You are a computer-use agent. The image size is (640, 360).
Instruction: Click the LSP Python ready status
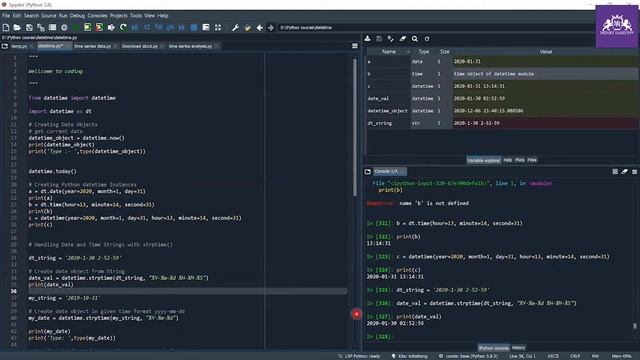(x=359, y=356)
